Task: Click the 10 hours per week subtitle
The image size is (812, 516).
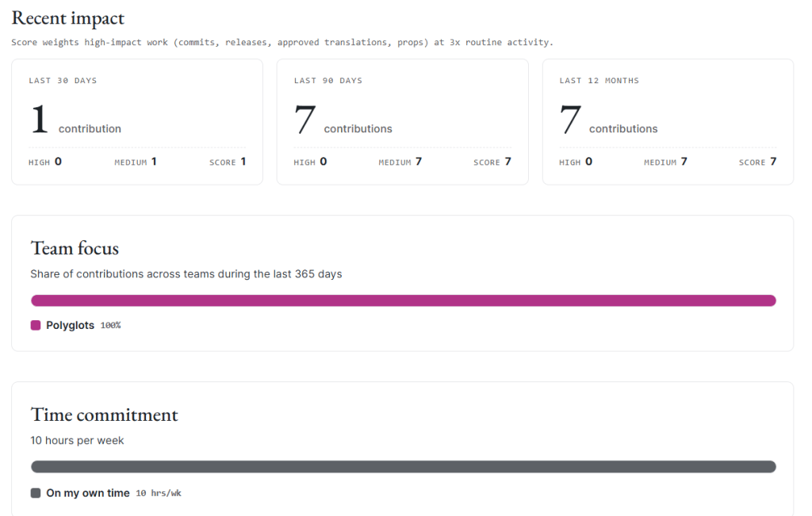Action: 77,441
